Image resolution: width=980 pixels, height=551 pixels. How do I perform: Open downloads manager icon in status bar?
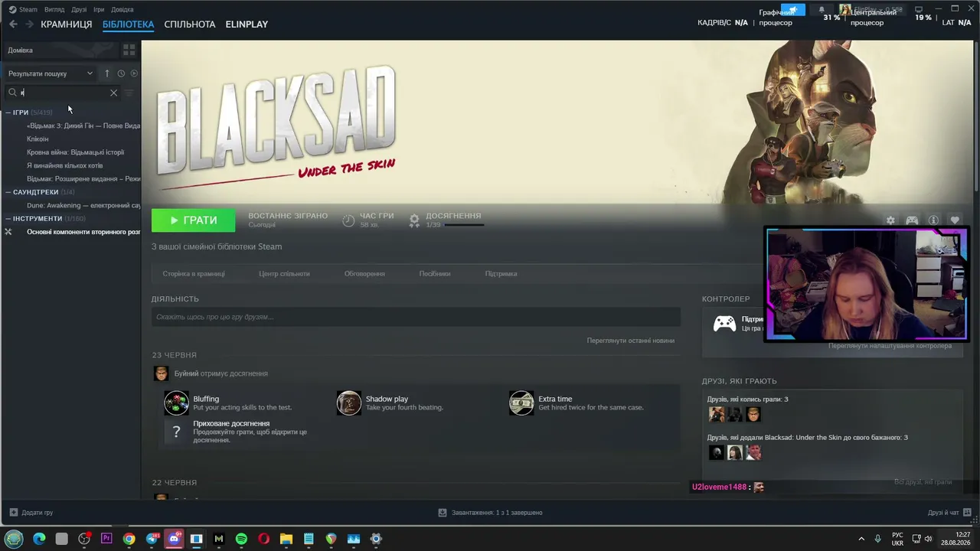[x=443, y=512]
